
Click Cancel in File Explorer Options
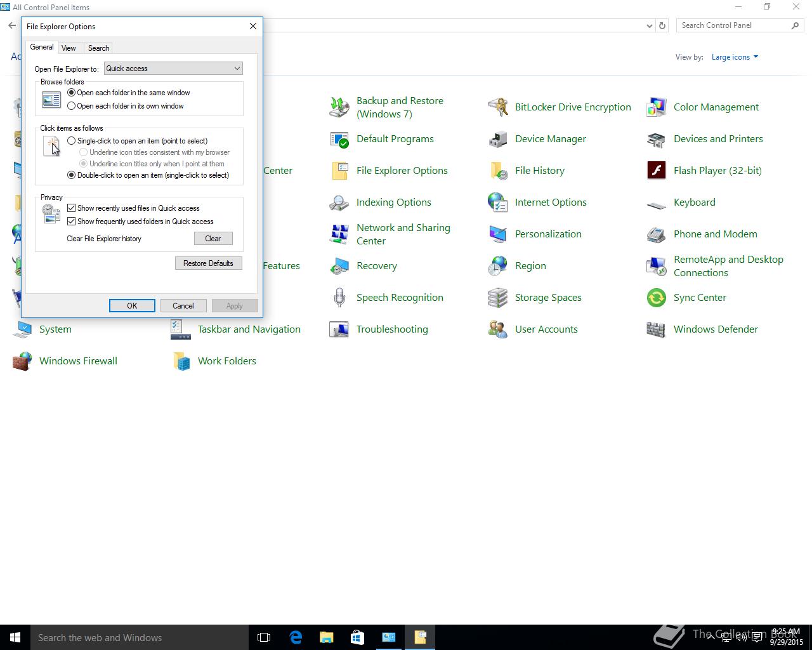tap(183, 306)
